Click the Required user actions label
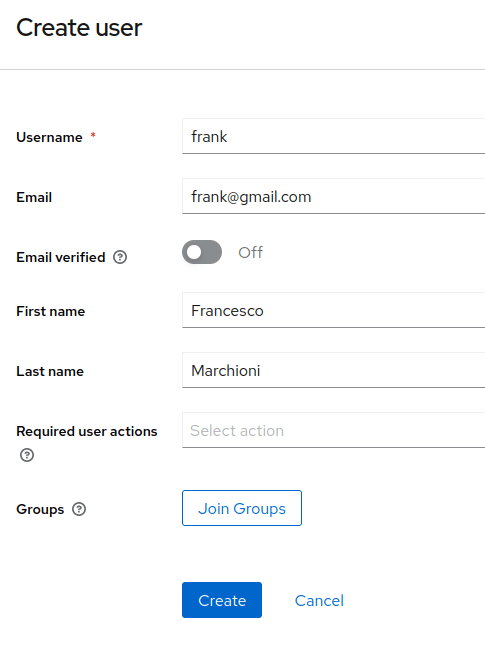Image resolution: width=485 pixels, height=650 pixels. coord(87,432)
